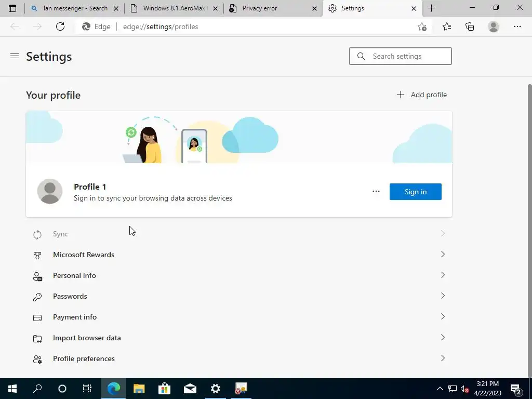Screen dimensions: 532x399
Task: Open Microsoft Store from the taskbar
Action: [x=164, y=389]
